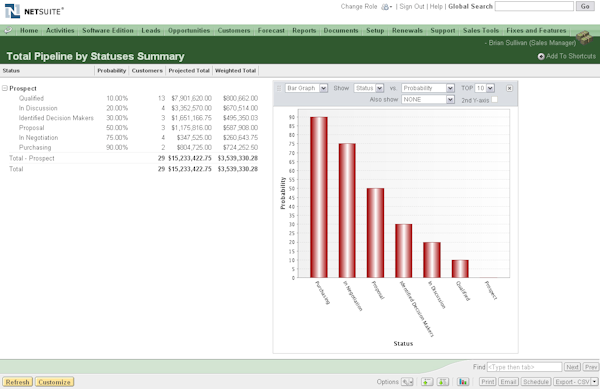The height and width of the screenshot is (389, 600).
Task: Collapse the Prospect group
Action: click(5, 88)
